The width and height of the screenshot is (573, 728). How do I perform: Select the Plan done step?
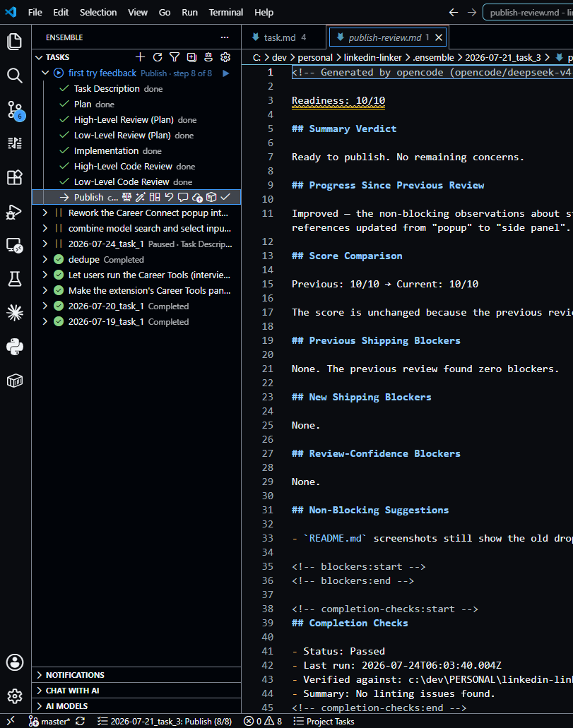[136, 105]
